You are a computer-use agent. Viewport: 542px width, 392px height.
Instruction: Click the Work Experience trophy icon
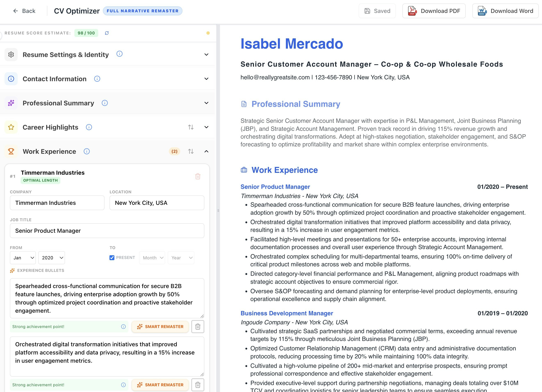point(11,151)
